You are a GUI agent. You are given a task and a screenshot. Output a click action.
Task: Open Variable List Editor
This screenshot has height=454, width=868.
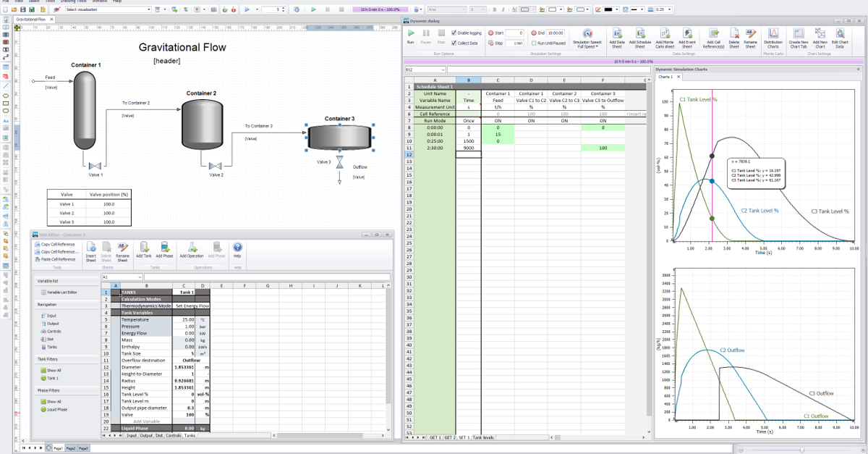coord(60,292)
